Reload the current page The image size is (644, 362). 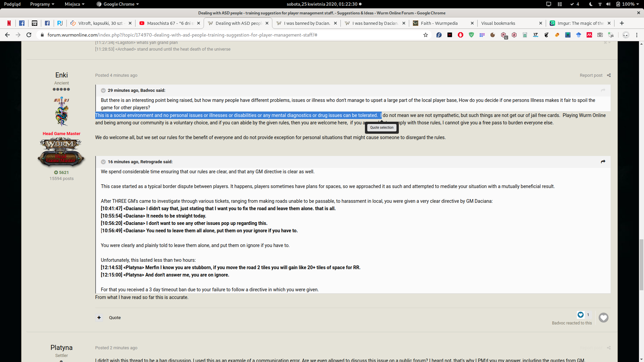tap(29, 35)
